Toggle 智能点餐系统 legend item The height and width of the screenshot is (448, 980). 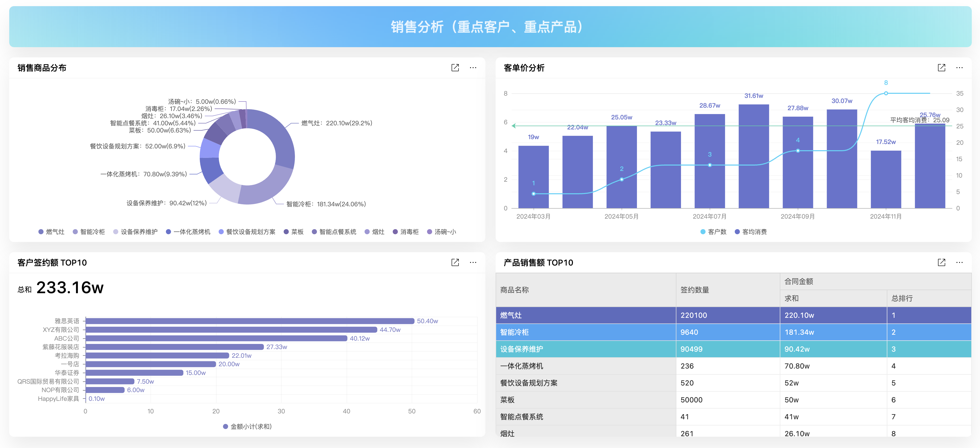[x=334, y=232]
